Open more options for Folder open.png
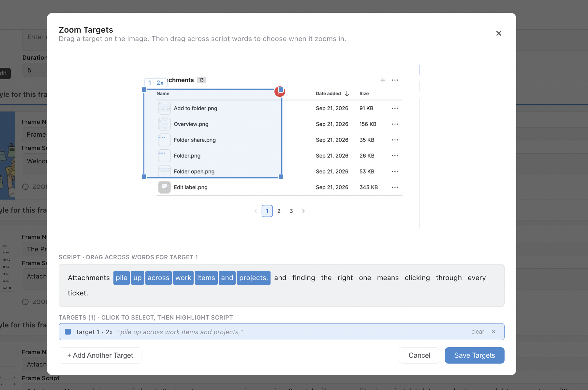Viewport: 588px width, 390px height. (395, 172)
